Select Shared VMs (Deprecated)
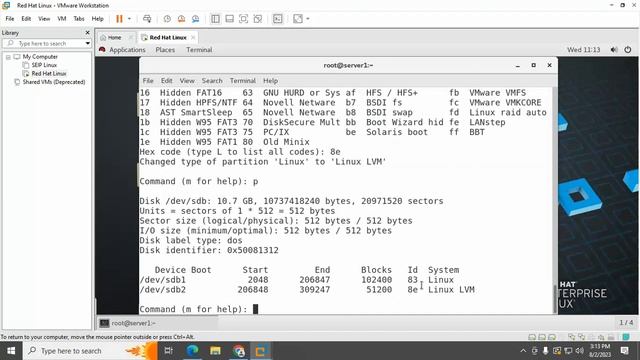Viewport: 640px width, 360px height. (54, 82)
